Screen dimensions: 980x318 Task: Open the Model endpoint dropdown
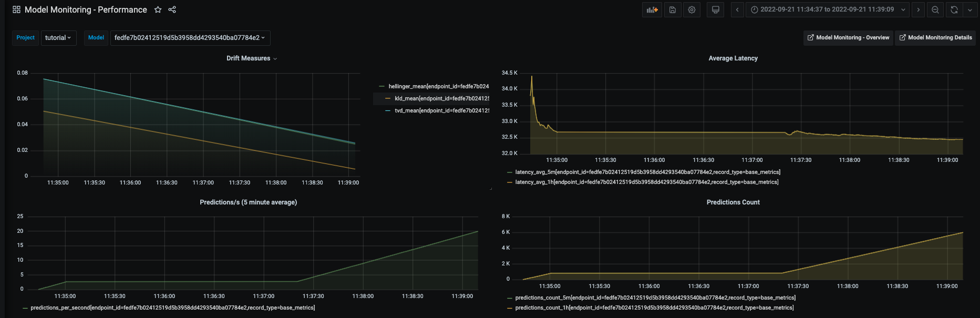(x=190, y=38)
